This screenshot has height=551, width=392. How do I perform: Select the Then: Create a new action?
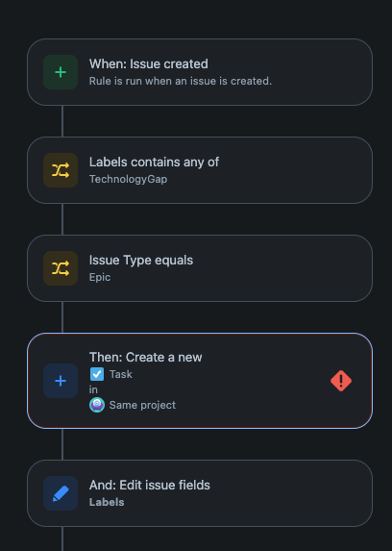200,381
